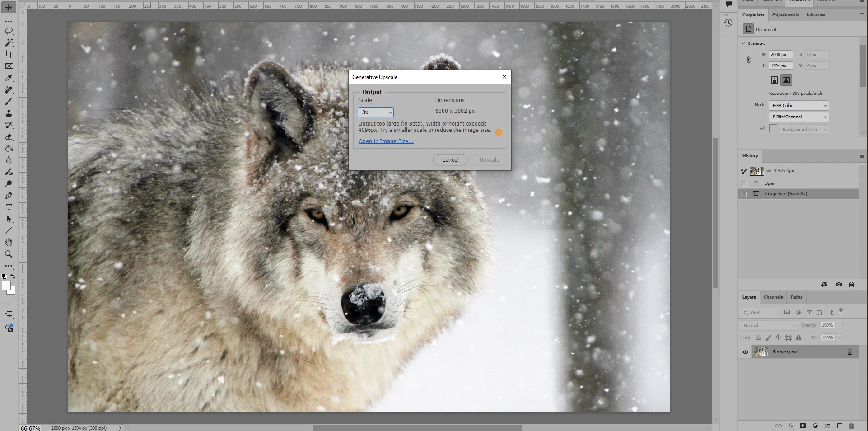The image size is (868, 431).
Task: Switch to the Libraries tab
Action: [x=816, y=14]
